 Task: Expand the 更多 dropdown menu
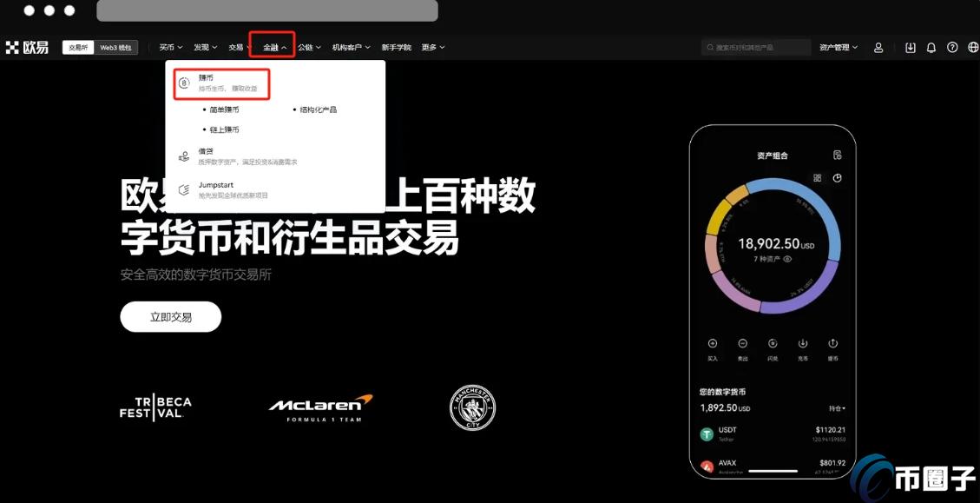click(433, 47)
